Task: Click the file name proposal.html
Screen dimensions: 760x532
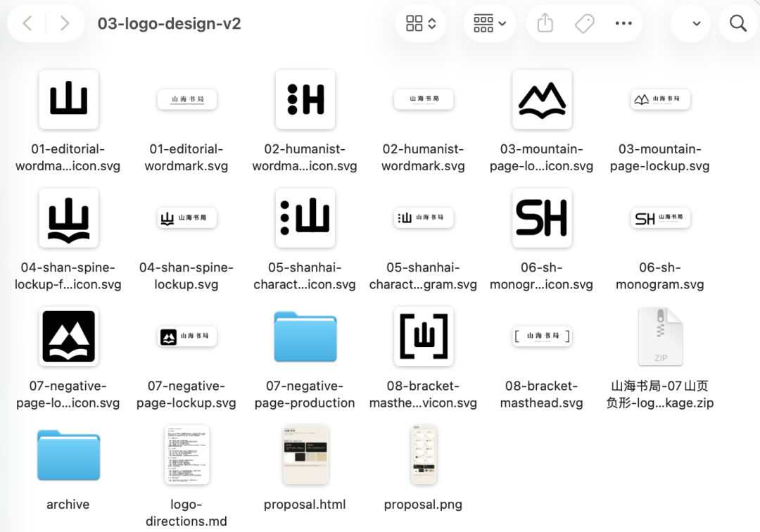Action: 305,505
